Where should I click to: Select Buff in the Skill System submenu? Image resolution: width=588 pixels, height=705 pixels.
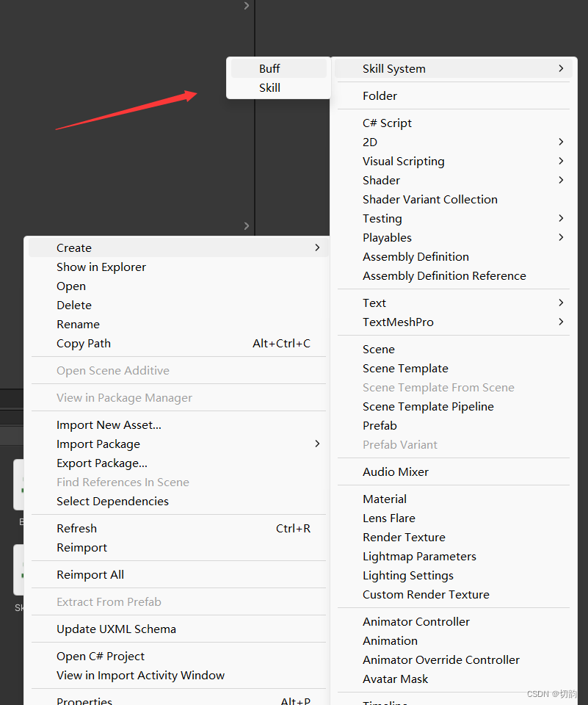278,68
